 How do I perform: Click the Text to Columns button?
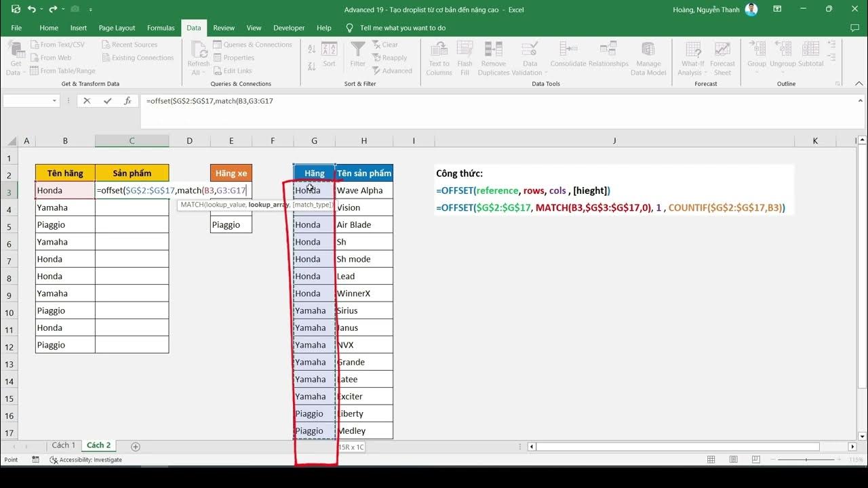click(439, 58)
